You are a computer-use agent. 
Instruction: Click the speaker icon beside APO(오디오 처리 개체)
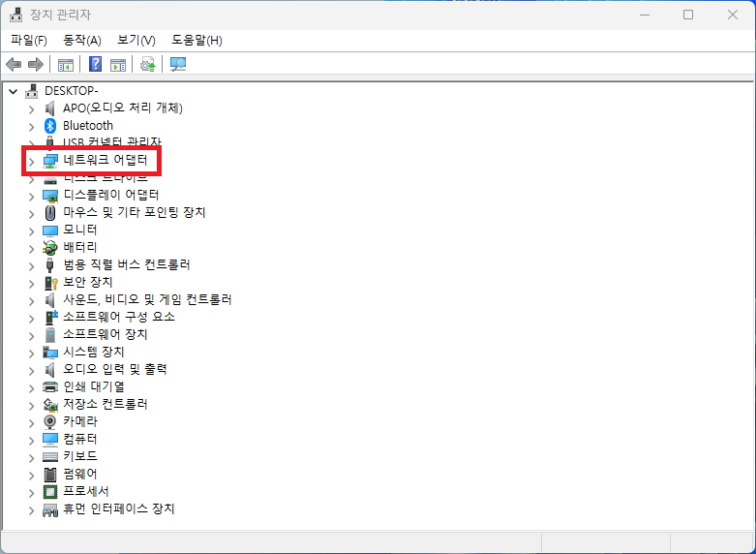[x=50, y=108]
